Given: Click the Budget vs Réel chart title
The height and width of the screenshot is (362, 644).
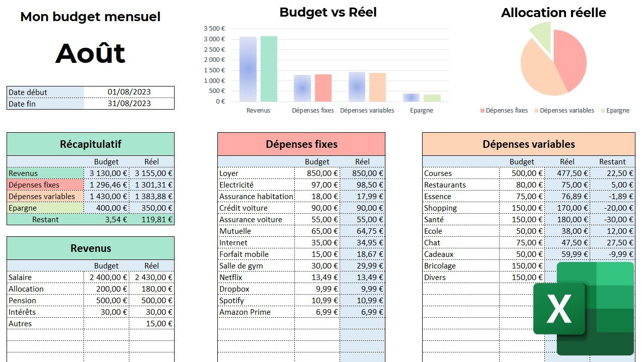Looking at the screenshot, I should (328, 13).
